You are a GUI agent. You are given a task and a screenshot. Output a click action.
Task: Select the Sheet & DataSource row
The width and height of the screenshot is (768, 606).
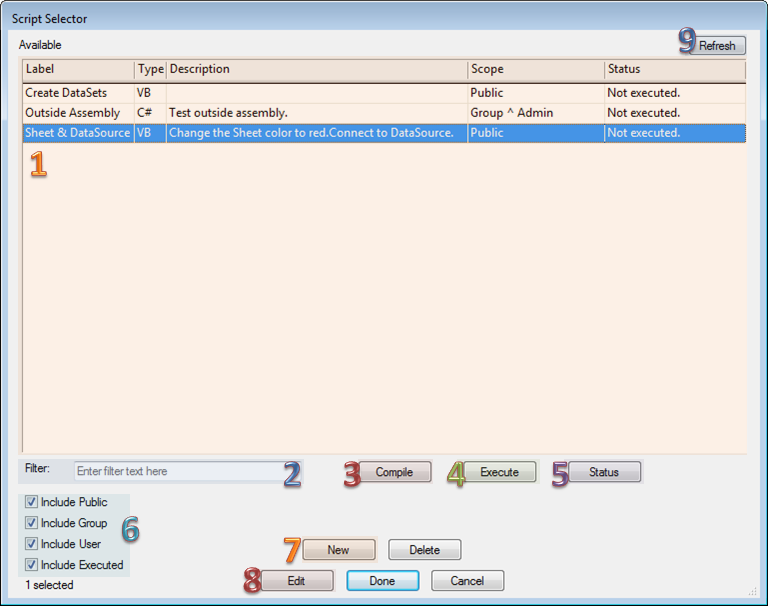[x=77, y=133]
